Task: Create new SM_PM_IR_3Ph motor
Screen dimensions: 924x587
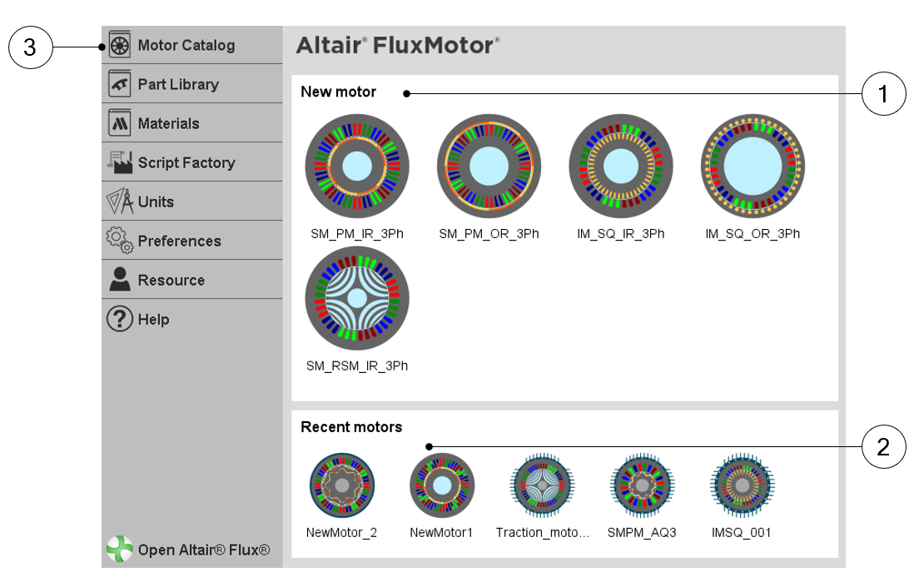Action: [356, 167]
